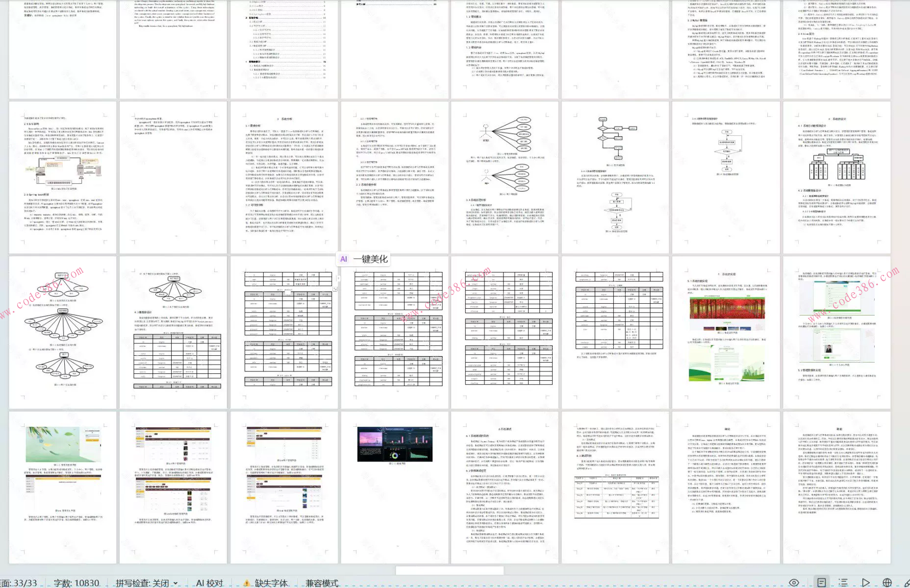Screen dimensions: 910x588
Task: Select the page with three E-R diagrams
Action: coord(63,332)
